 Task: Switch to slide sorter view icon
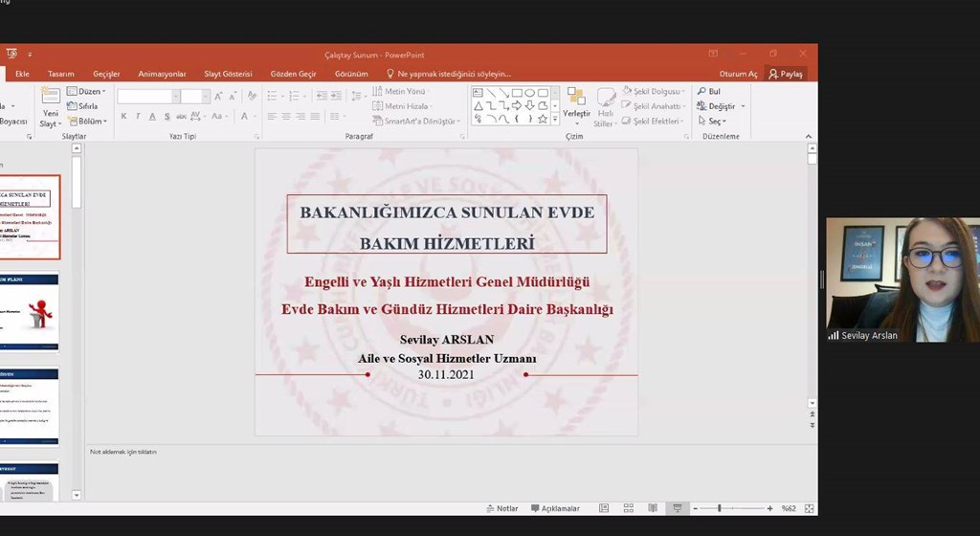coord(628,508)
